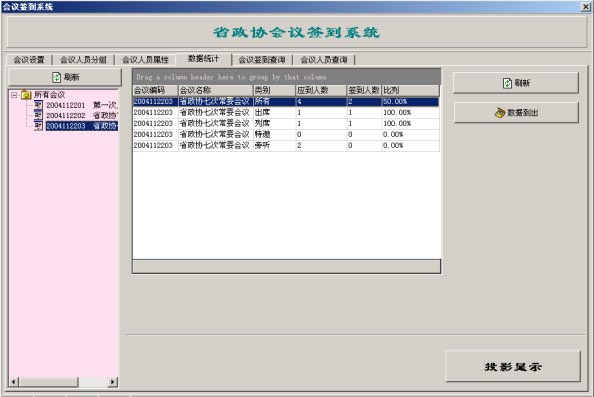Open the 会议设置 tab
Screen dimensions: 594x397
[x=29, y=59]
